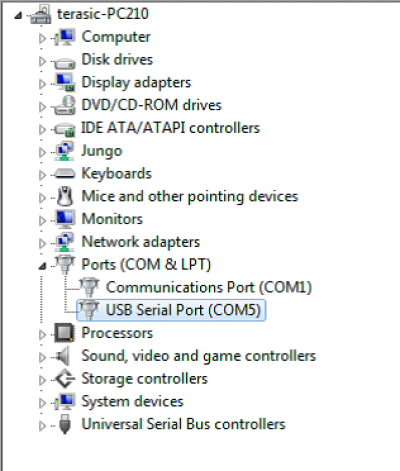Click the terasic-PC210 computer root icon
This screenshot has width=400, height=471.
tap(41, 14)
